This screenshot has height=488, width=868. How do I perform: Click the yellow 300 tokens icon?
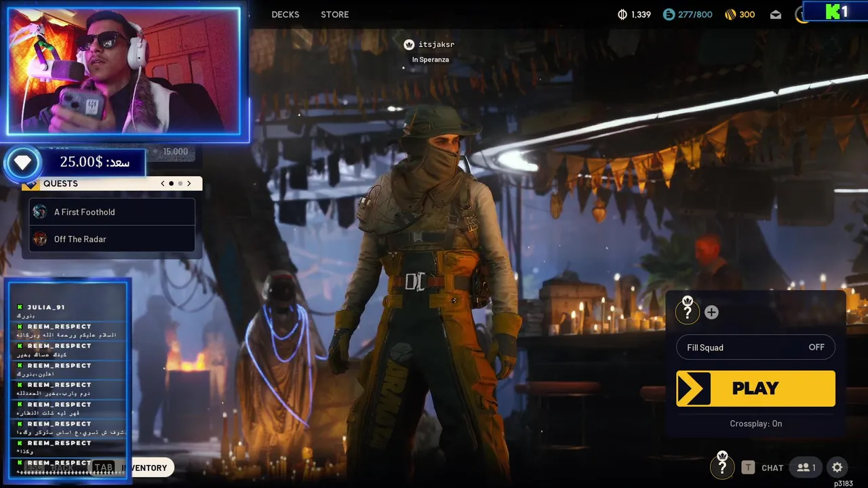point(730,14)
